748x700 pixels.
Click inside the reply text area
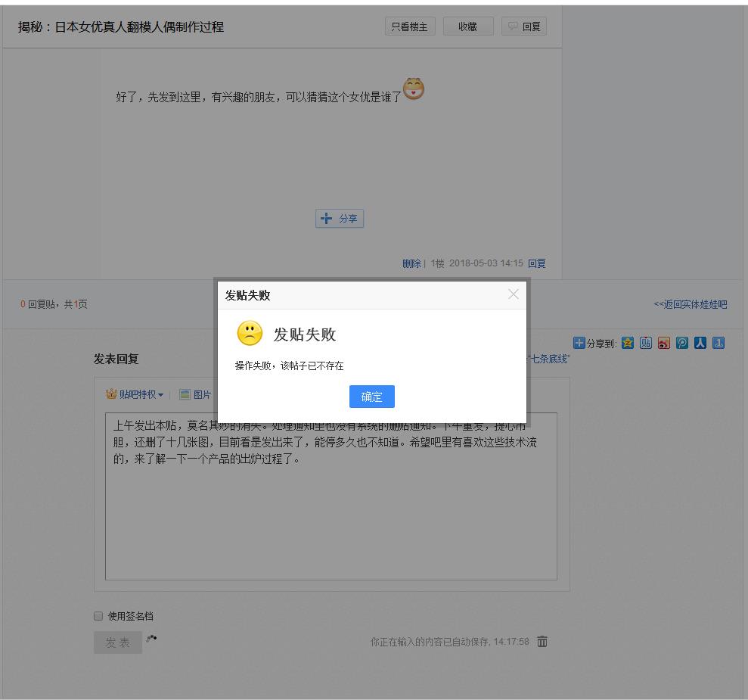pyautogui.click(x=331, y=496)
